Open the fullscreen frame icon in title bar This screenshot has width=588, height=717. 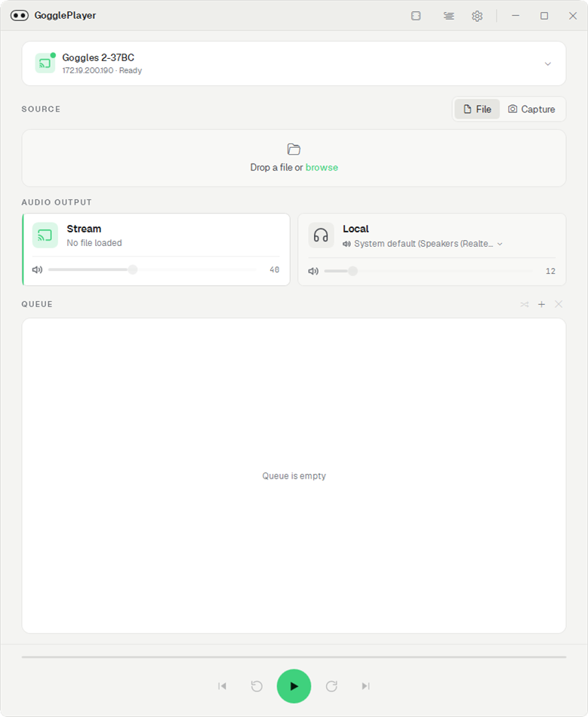point(416,16)
